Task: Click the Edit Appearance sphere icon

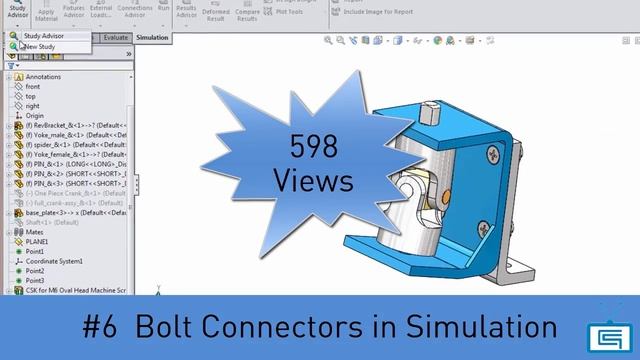Action: pos(438,40)
